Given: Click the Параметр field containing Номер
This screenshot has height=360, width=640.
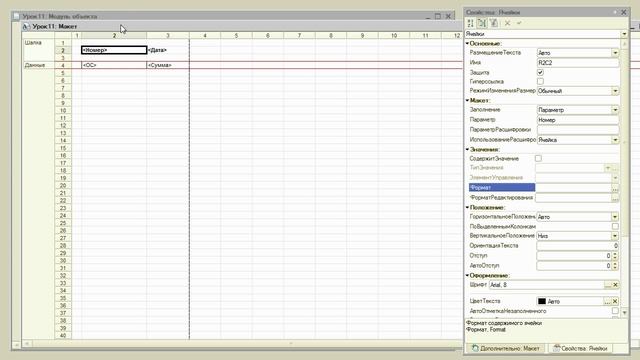Looking at the screenshot, I should tap(578, 120).
